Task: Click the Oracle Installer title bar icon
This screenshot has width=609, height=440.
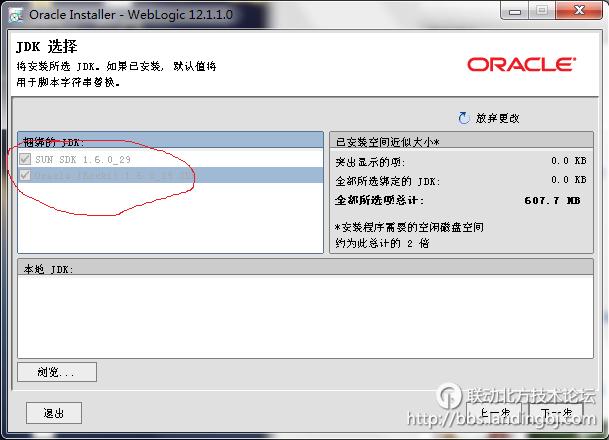Action: pyautogui.click(x=16, y=15)
